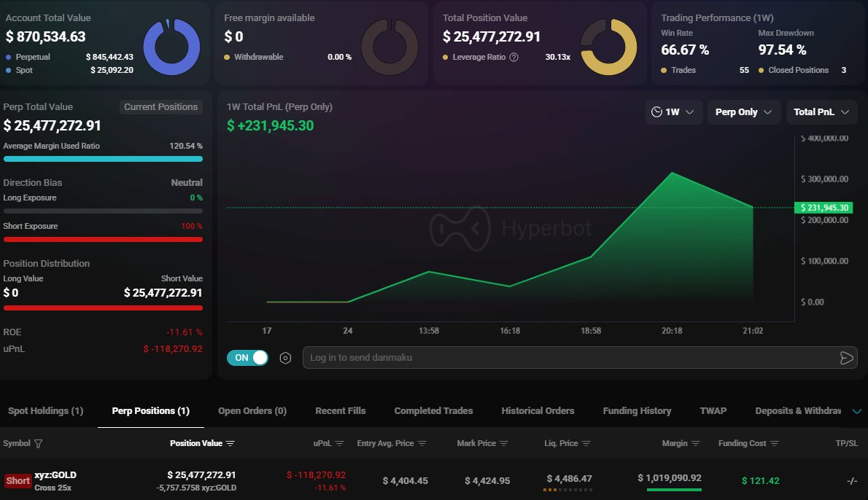Open the Funding History tab
Screen dimensions: 868x500
click(637, 411)
